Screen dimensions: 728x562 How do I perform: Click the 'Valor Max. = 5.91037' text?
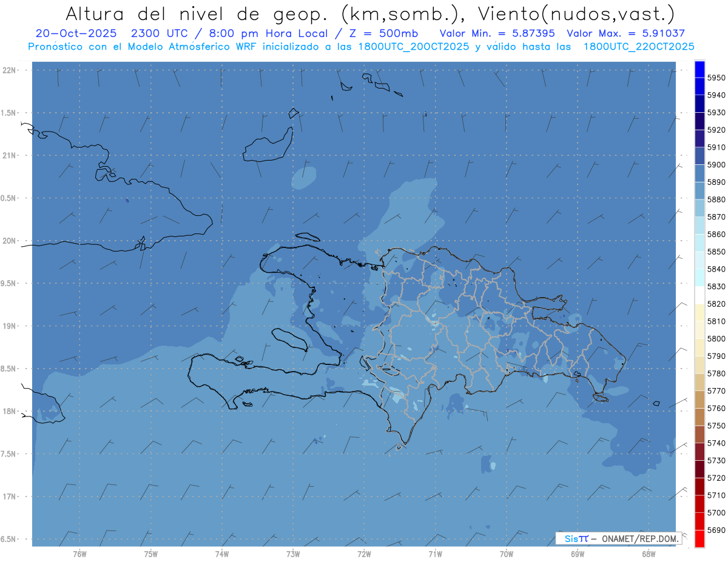click(625, 33)
